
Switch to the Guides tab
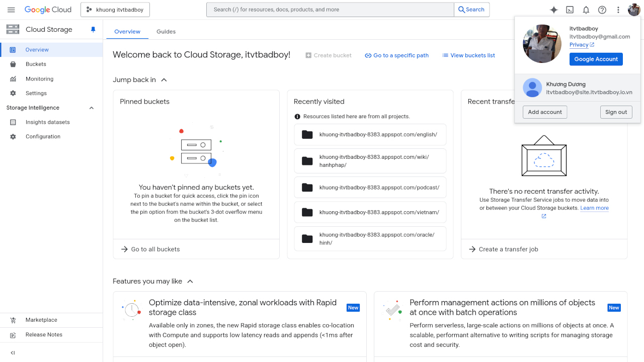(x=166, y=32)
